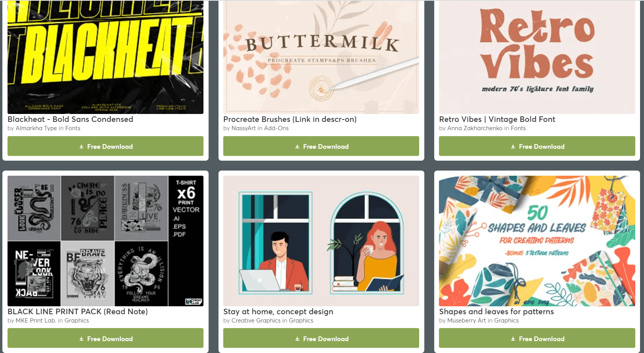Open the Buttermilk Procreate brushes preview image
Viewport: 644px width, 353px height.
tap(321, 57)
